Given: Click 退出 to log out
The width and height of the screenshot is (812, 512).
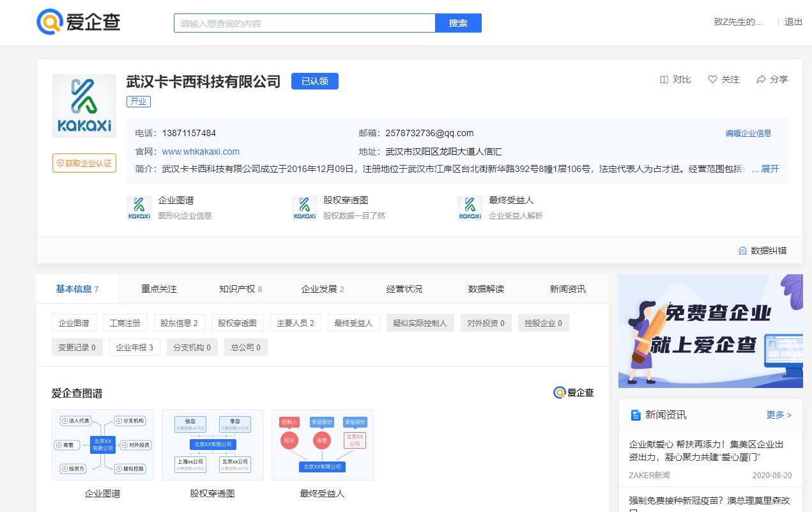Looking at the screenshot, I should 793,22.
